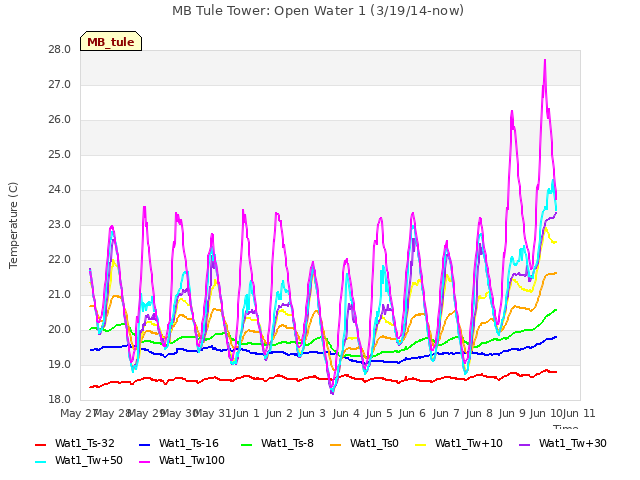Click the blue Wat1_Ts-16 line end point
This screenshot has width=640, height=480.
(x=556, y=337)
